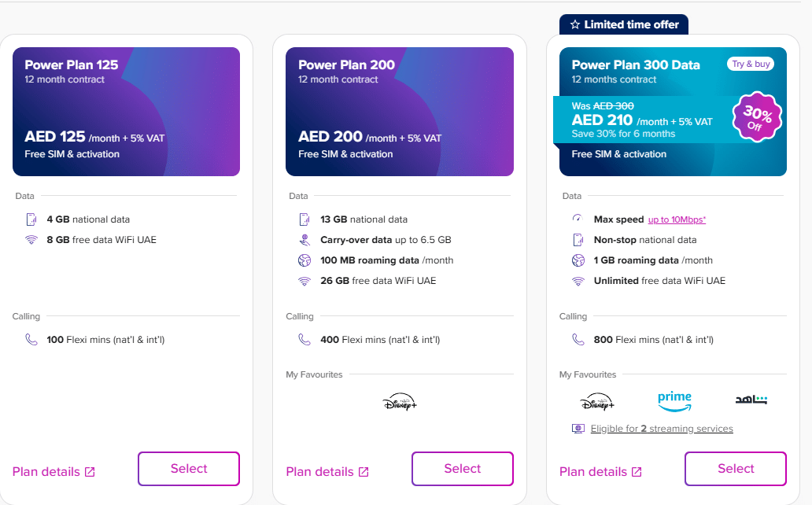The image size is (812, 505).
Task: Open Eligible for 2 streaming services link
Action: [x=661, y=429]
